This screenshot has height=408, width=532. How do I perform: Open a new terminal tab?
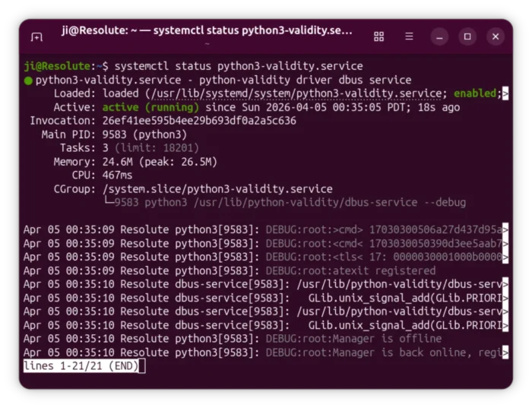click(36, 36)
